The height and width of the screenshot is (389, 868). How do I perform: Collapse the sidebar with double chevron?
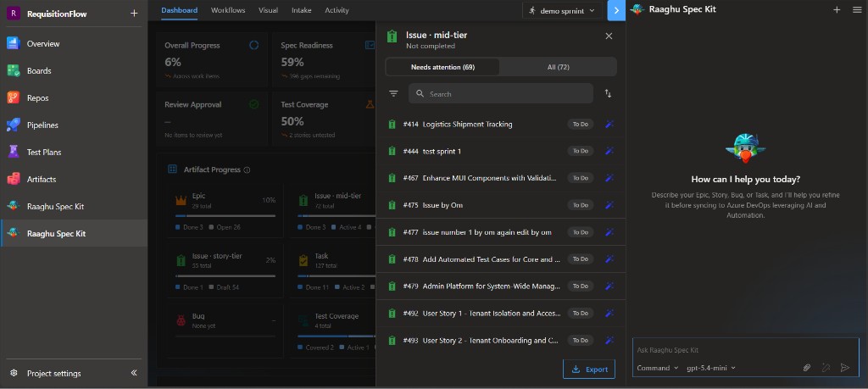point(134,373)
